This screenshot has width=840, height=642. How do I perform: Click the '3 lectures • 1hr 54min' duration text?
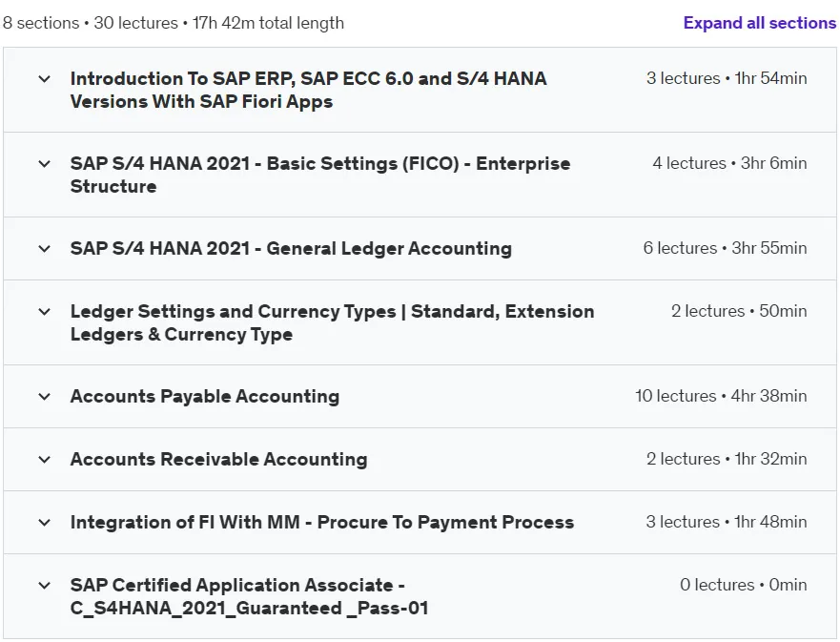(727, 78)
